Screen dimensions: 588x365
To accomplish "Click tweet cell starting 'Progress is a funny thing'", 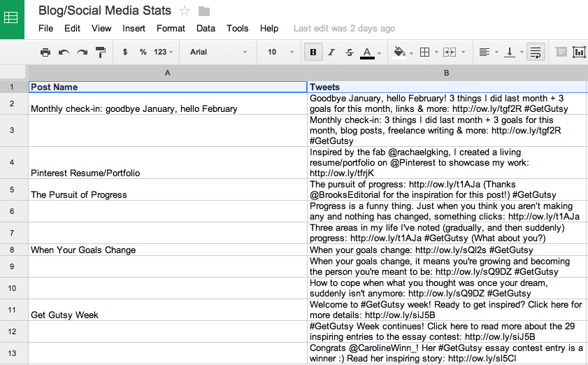I will coord(447,211).
